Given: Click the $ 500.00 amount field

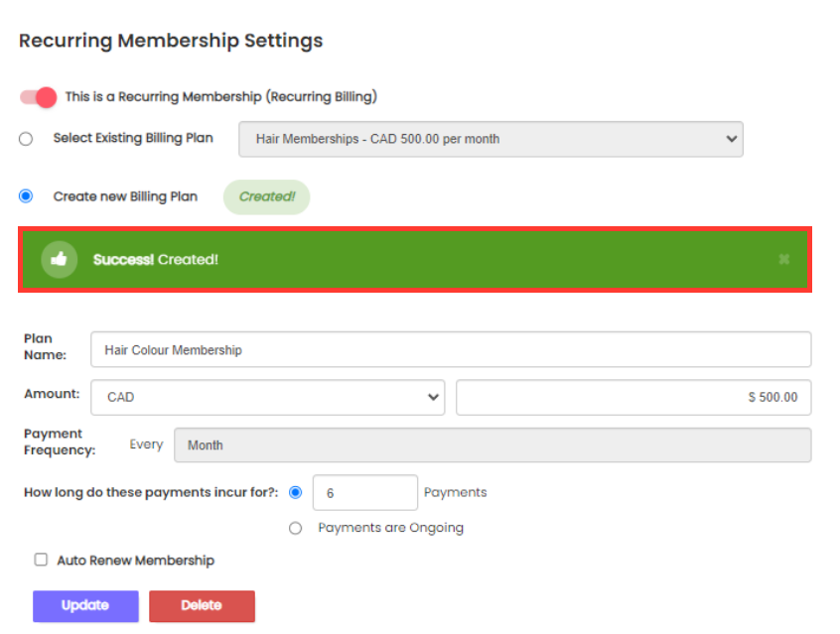Looking at the screenshot, I should [x=632, y=397].
